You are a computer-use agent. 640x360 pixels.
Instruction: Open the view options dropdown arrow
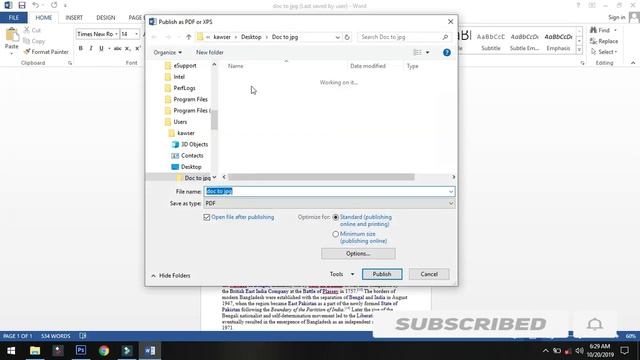click(x=427, y=52)
